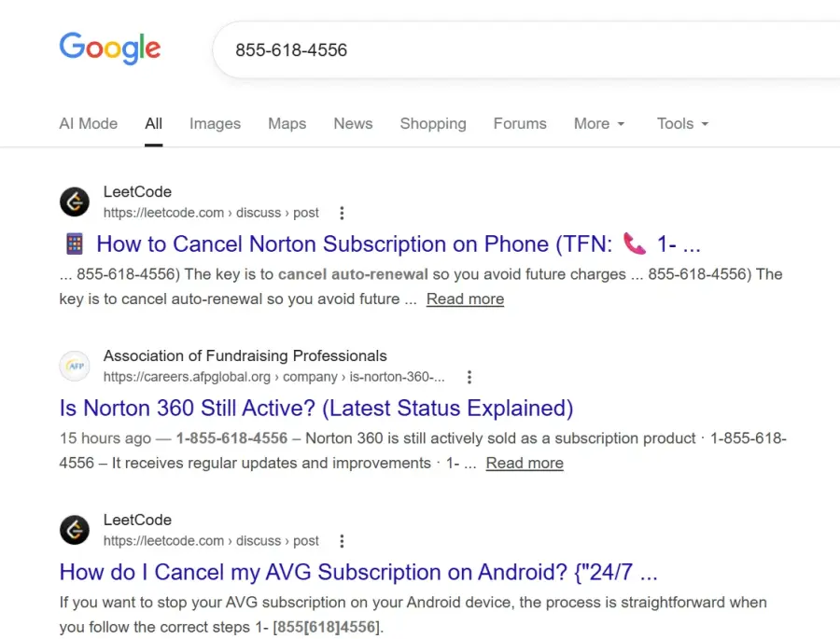840x639 pixels.
Task: Click the Google logo
Action: pos(109,48)
